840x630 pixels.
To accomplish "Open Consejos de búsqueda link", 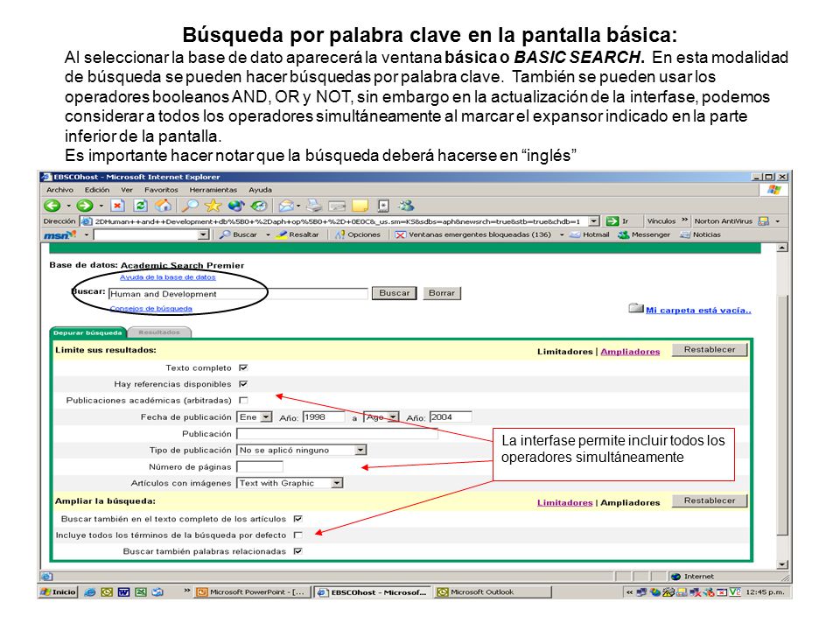I will (x=151, y=309).
